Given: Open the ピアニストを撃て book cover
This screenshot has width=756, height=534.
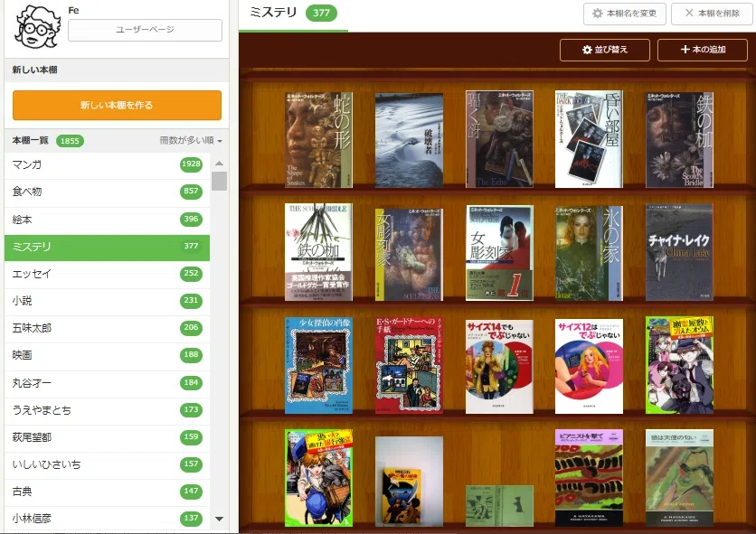Looking at the screenshot, I should [589, 478].
